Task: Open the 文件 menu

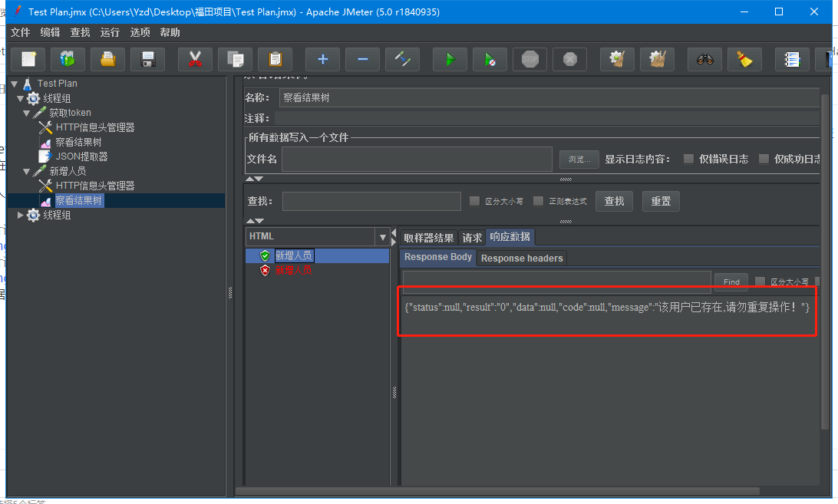Action: pos(20,32)
